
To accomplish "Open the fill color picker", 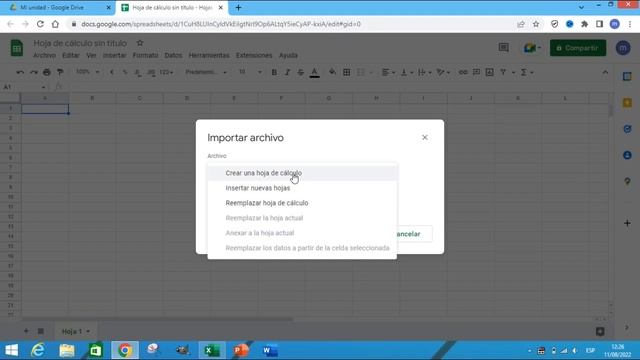I will (x=332, y=72).
